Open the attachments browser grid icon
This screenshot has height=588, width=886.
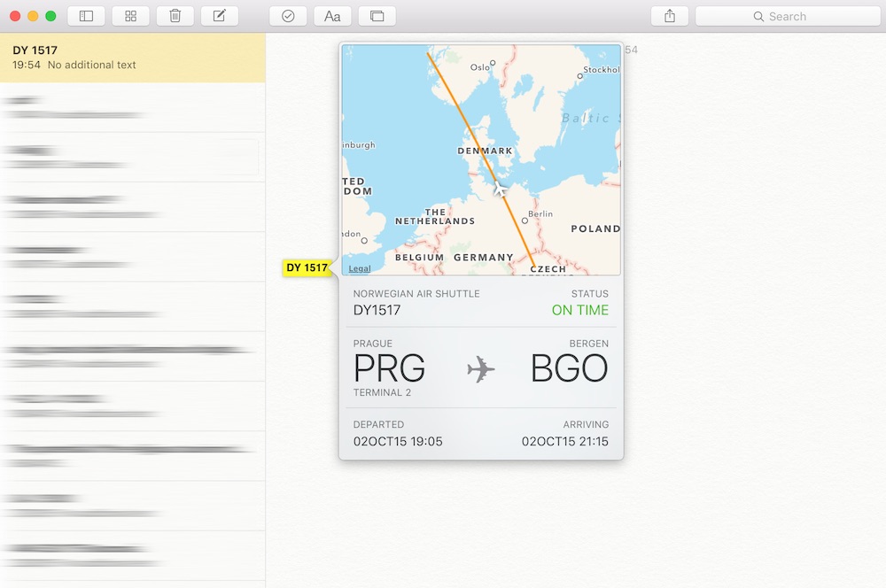pos(130,16)
